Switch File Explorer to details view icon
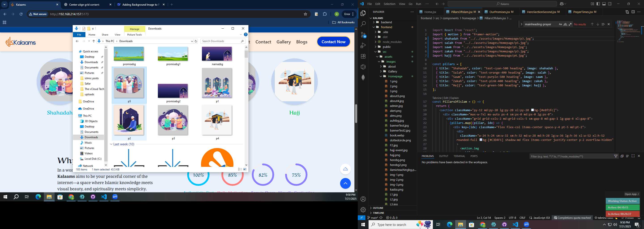This screenshot has height=229, width=644. tap(240, 169)
